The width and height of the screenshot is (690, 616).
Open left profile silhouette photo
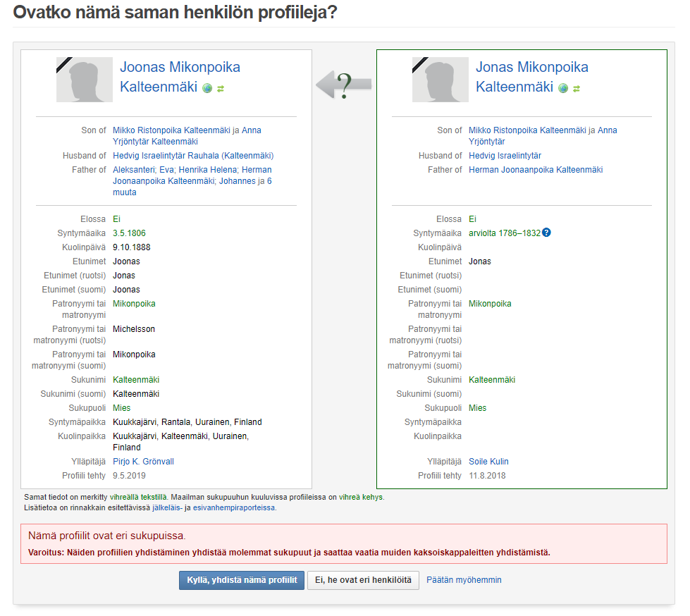85,80
